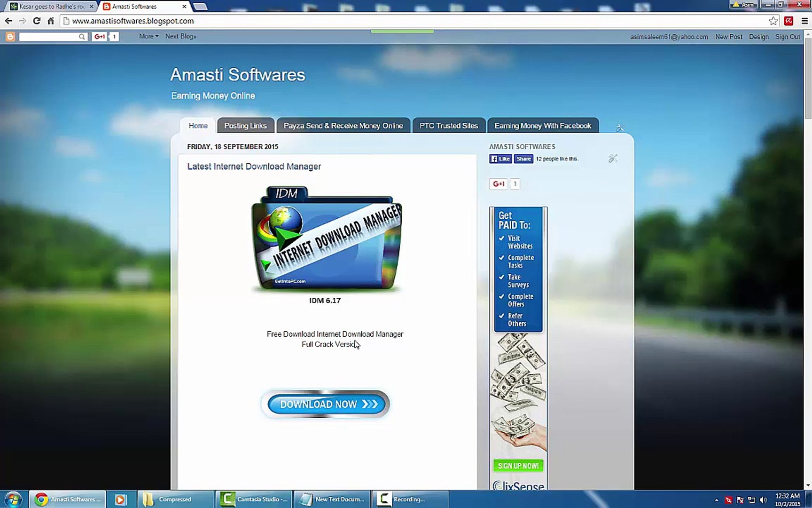Click the Amasti Softwares blog title
Viewport: 812px width, 508px height.
(x=238, y=75)
